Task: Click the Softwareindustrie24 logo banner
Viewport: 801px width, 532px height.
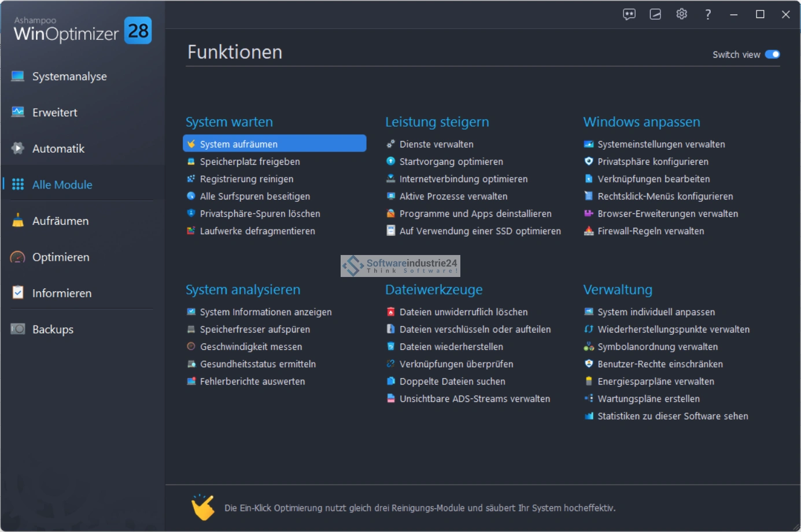Action: point(400,266)
